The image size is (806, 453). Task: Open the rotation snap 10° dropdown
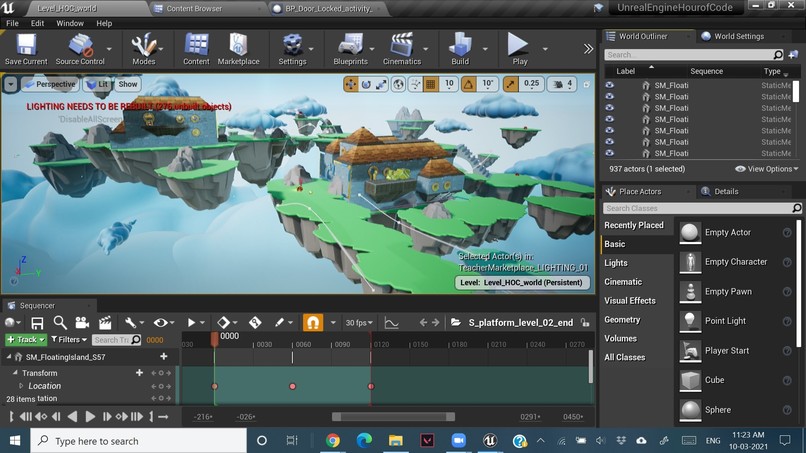(x=487, y=84)
